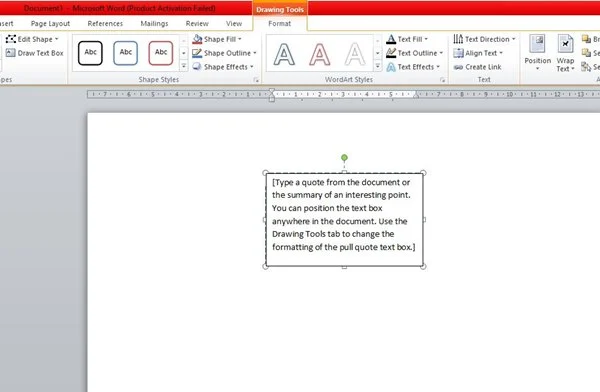Click the Send Backward icon
Viewport: 600px width, 392px height.
(x=586, y=53)
